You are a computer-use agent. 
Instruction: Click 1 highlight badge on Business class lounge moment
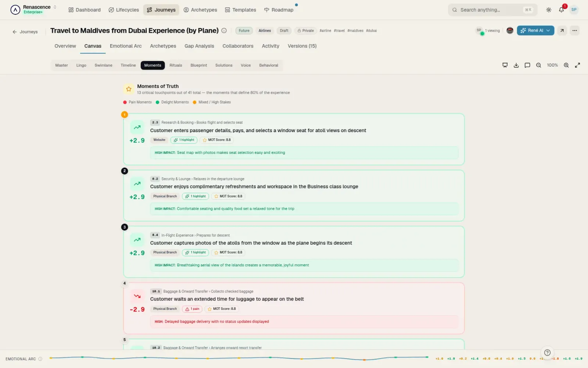pos(196,196)
